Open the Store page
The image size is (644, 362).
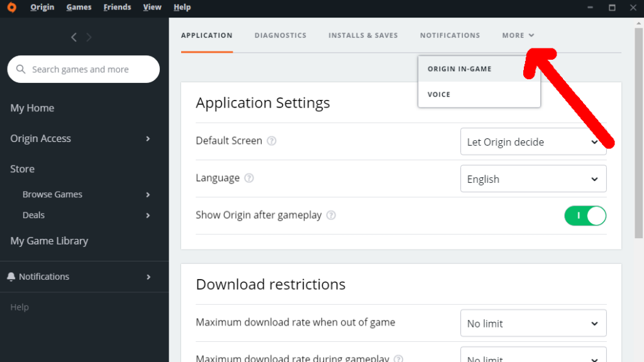pyautogui.click(x=22, y=168)
